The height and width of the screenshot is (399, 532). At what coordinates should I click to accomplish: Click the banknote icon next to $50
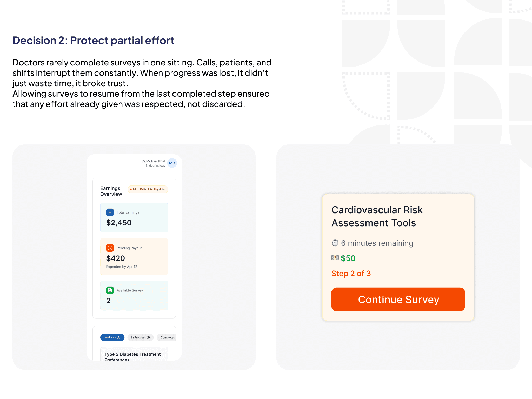point(335,258)
